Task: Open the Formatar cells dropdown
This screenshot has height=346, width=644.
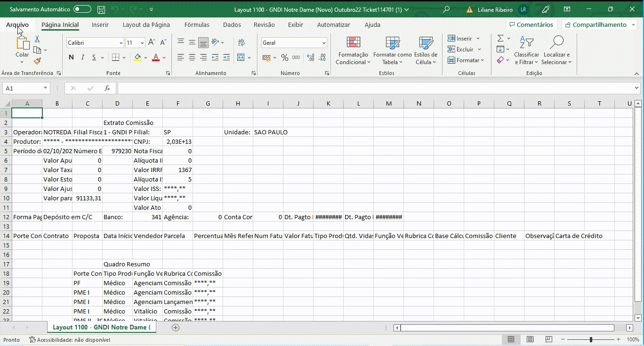Action: 466,60
